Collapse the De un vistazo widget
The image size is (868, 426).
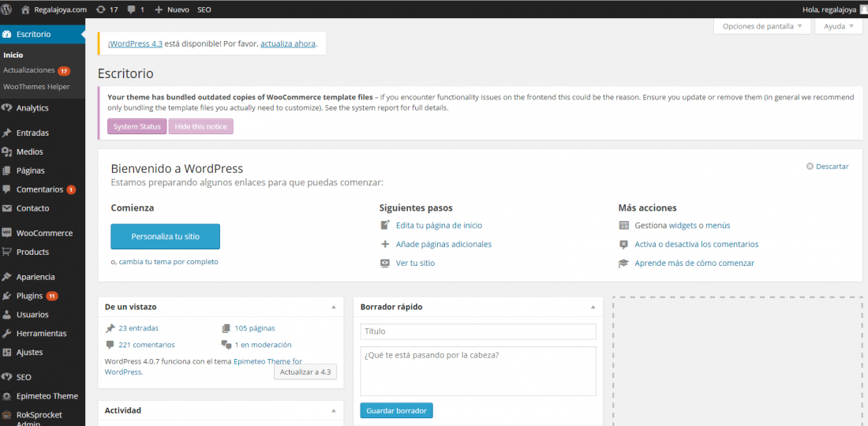click(x=333, y=307)
